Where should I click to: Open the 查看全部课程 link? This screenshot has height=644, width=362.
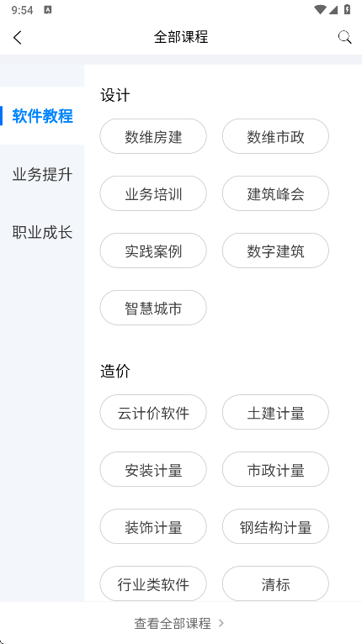coord(173,623)
